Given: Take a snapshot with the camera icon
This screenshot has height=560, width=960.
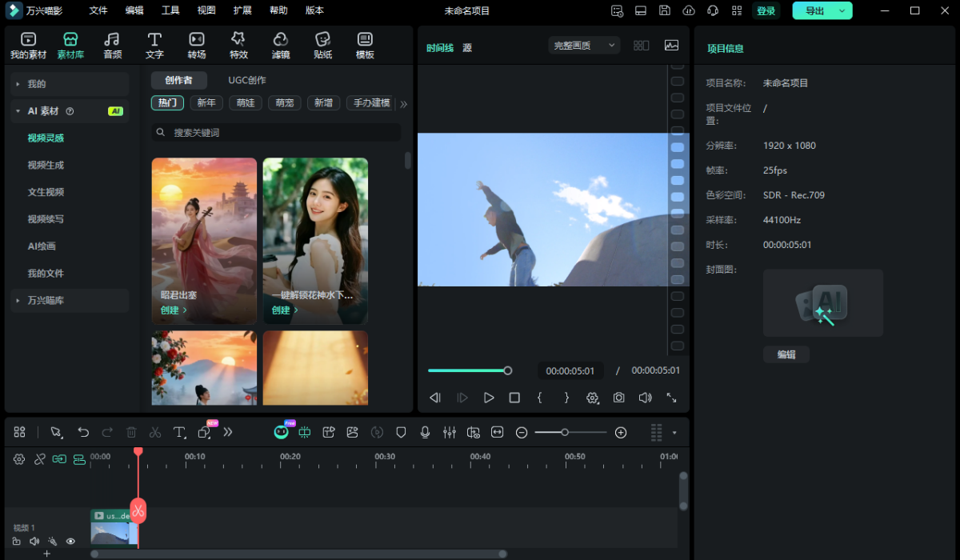Looking at the screenshot, I should pos(618,398).
